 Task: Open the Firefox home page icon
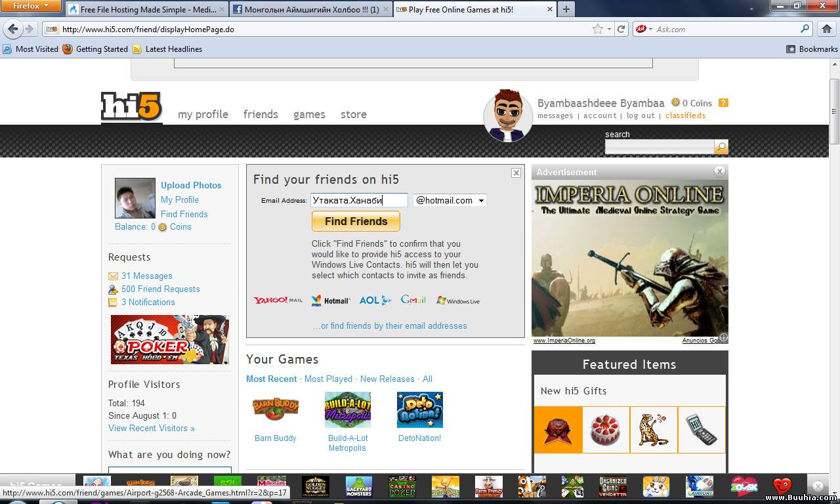pos(827,29)
